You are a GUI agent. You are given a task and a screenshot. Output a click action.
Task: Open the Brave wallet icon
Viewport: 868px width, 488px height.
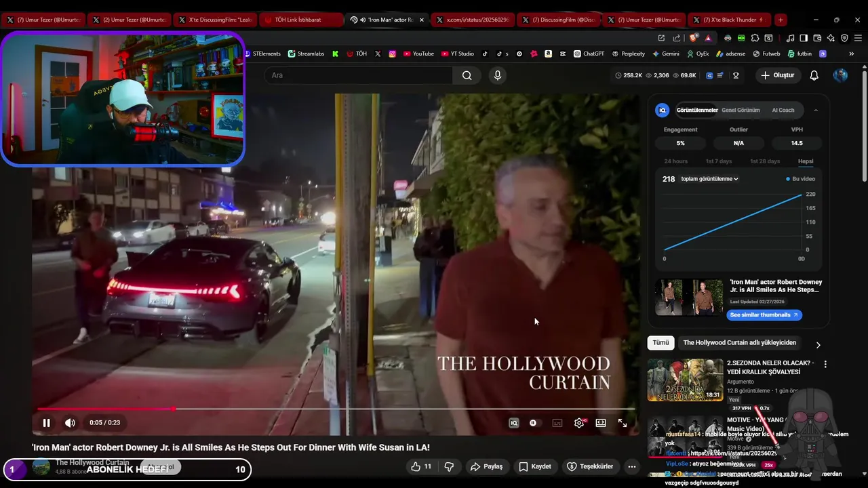(817, 38)
